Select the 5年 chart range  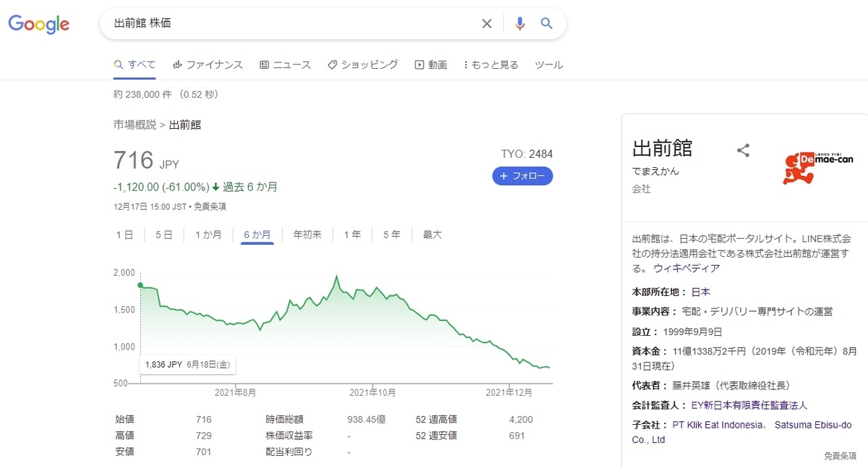coord(391,234)
